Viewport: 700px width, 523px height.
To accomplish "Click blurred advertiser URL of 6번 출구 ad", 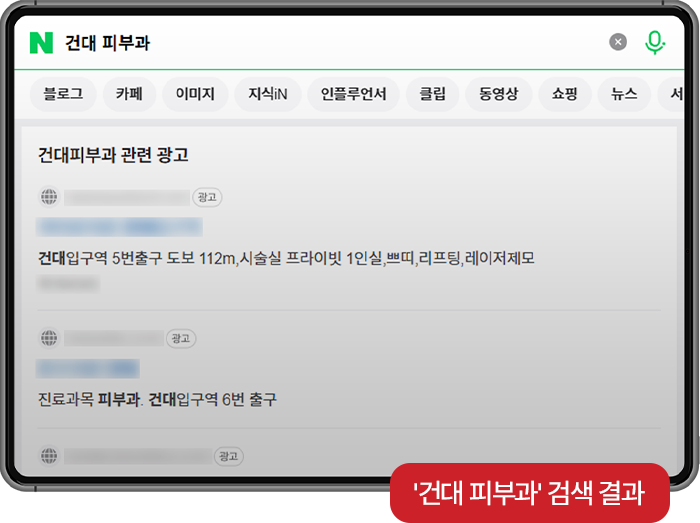I will 114,338.
